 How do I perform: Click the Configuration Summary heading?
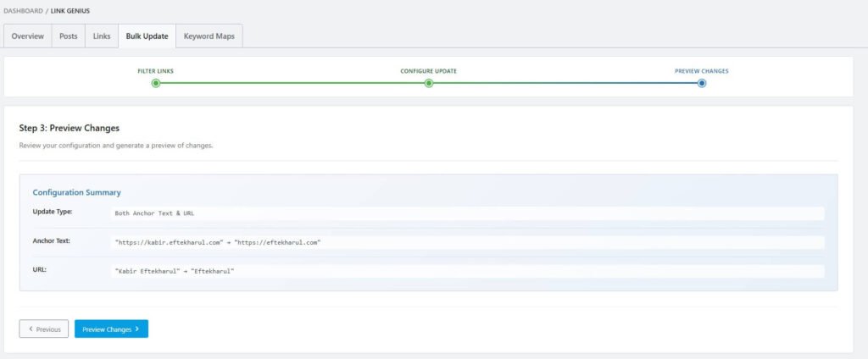pyautogui.click(x=76, y=192)
